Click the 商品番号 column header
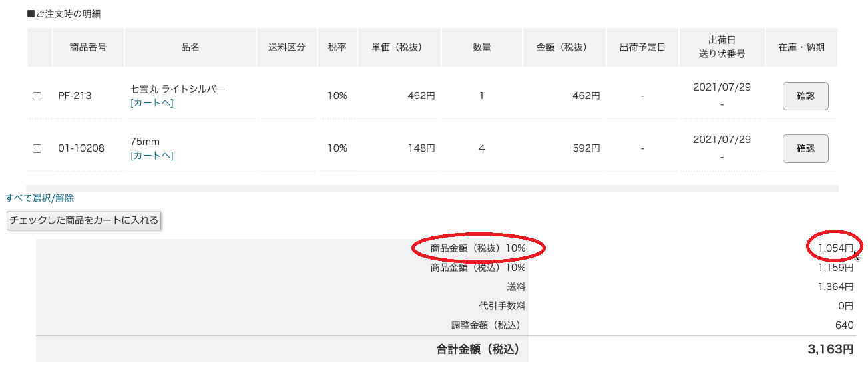This screenshot has width=868, height=382. tap(88, 47)
